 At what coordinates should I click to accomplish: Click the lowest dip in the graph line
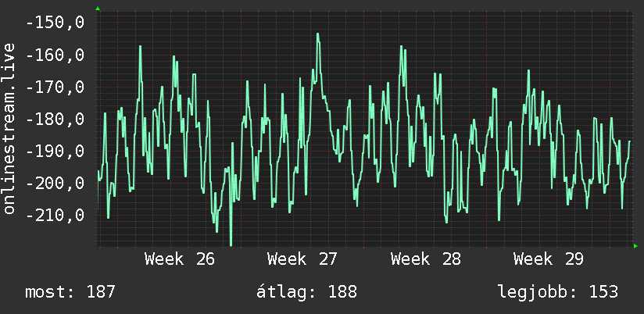coord(231,244)
